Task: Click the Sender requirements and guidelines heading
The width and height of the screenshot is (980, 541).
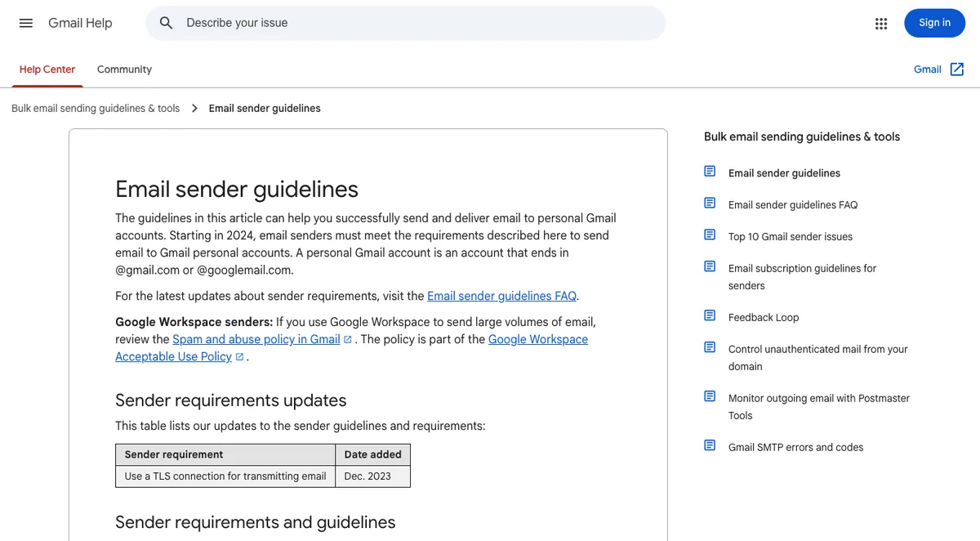Action: 256,522
